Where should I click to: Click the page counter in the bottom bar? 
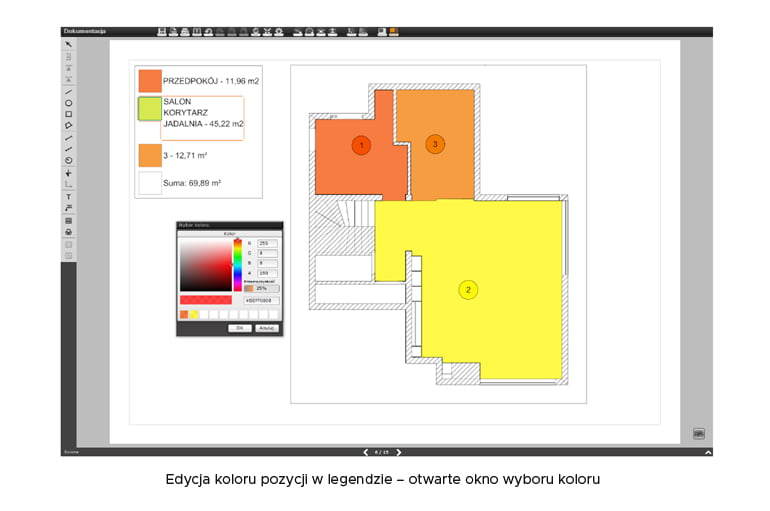click(x=382, y=452)
